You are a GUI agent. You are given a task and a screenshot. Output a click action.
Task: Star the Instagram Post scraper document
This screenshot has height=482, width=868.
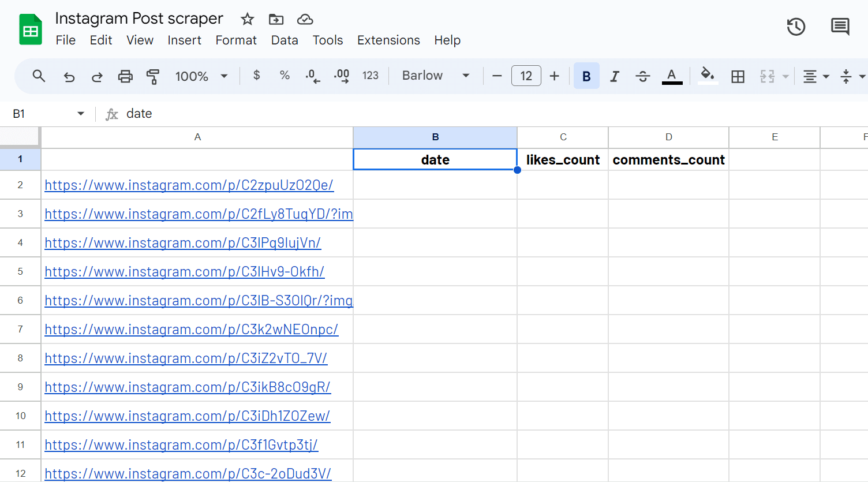(248, 19)
